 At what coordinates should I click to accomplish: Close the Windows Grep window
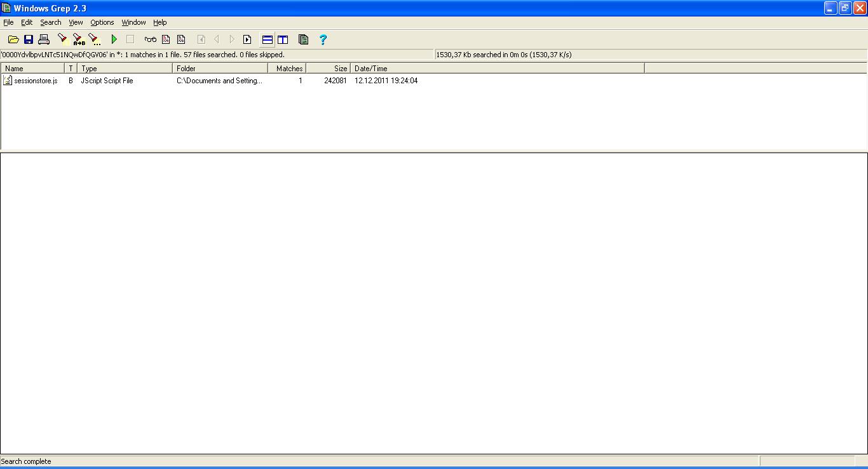(x=860, y=8)
